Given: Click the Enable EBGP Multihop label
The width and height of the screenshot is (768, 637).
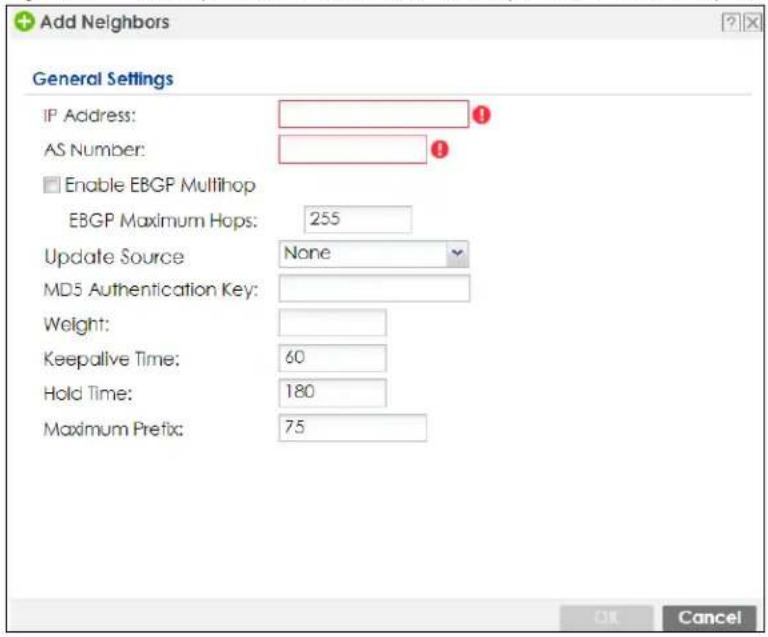Looking at the screenshot, I should point(160,186).
